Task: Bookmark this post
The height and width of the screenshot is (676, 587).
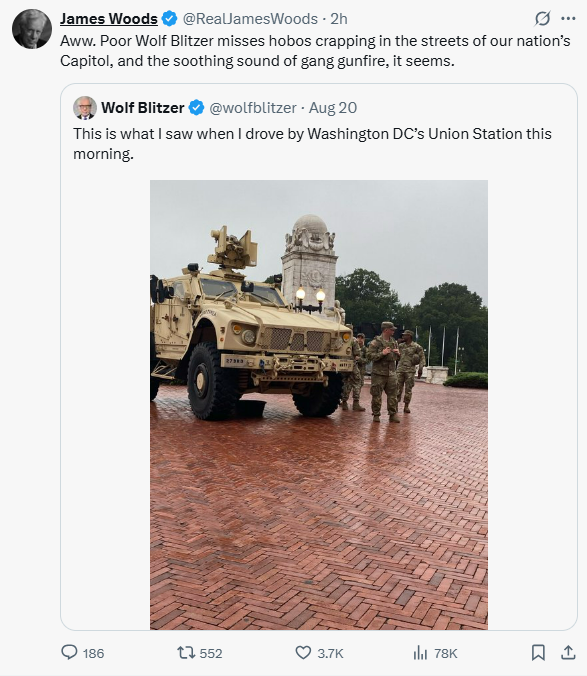Action: [538, 653]
